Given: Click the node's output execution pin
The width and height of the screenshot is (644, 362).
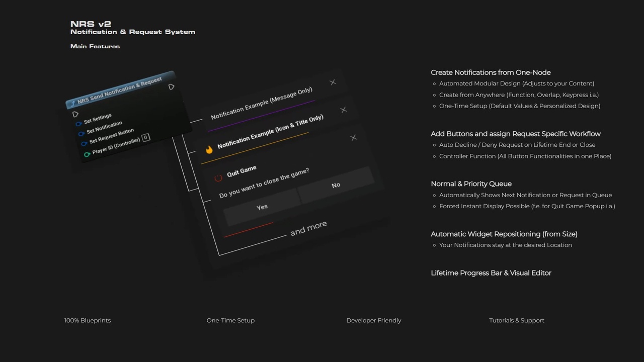Looking at the screenshot, I should pos(171,87).
